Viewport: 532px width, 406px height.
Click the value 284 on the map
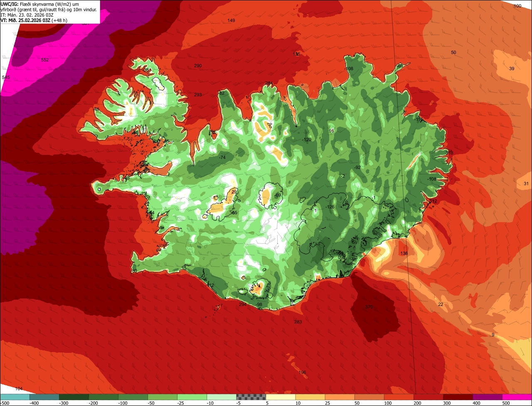pos(269,83)
